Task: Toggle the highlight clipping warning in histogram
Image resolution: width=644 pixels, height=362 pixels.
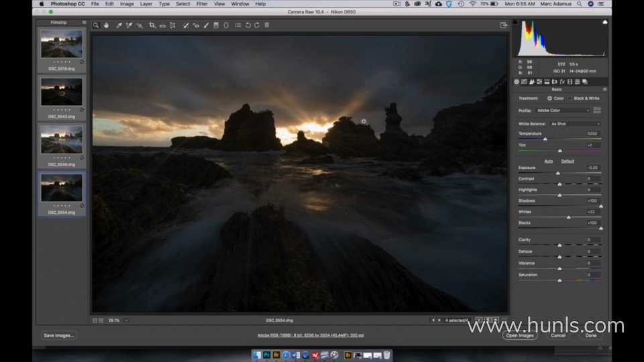Action: pos(604,22)
